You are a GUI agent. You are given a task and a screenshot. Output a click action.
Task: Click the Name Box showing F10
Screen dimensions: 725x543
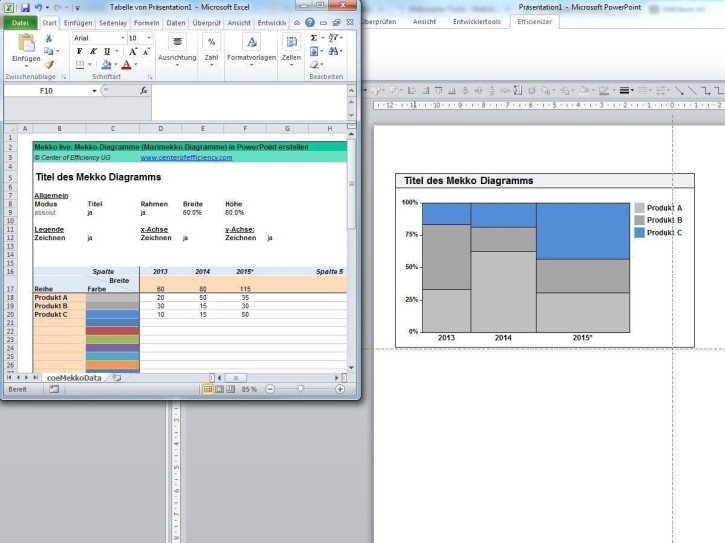coord(46,91)
